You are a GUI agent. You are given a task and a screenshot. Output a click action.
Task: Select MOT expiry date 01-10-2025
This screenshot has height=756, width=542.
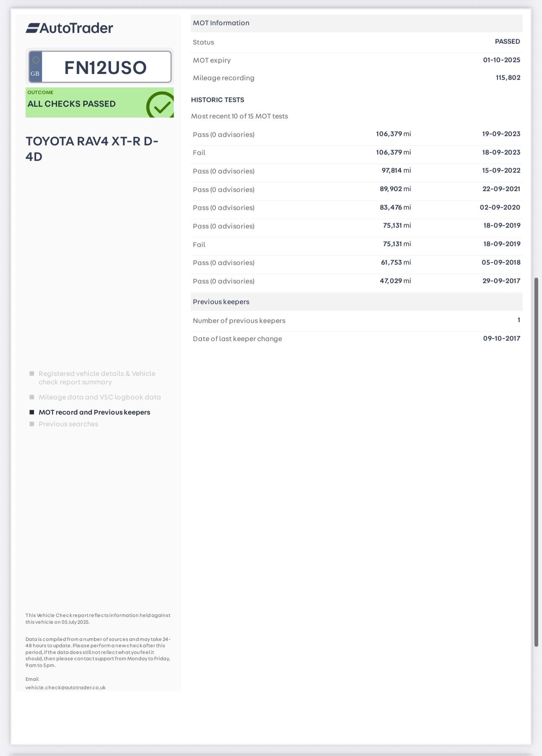pyautogui.click(x=502, y=60)
